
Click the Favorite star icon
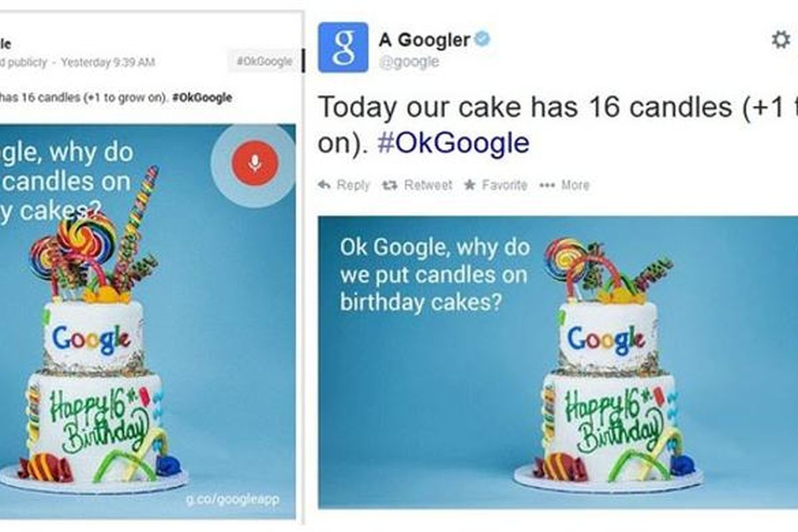[x=469, y=185]
